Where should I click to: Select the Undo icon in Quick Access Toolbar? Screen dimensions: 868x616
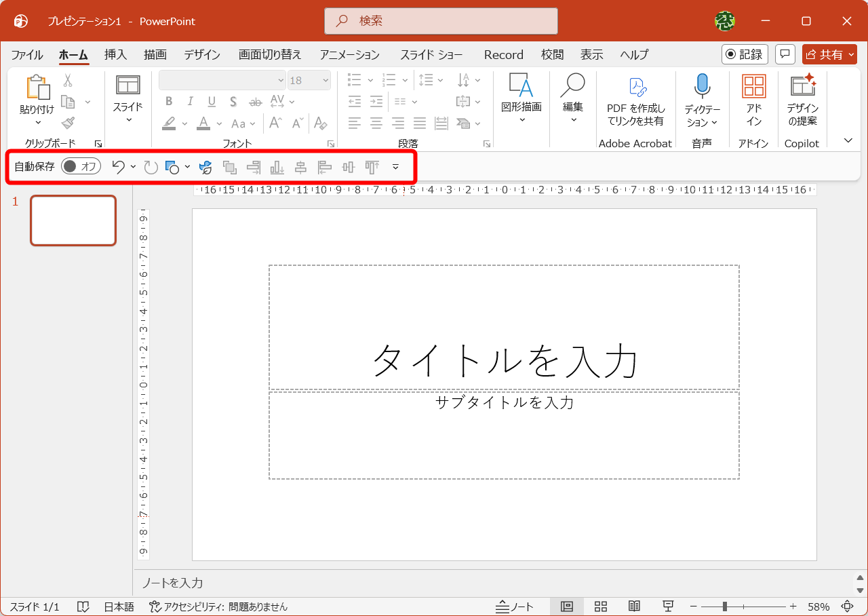click(117, 167)
